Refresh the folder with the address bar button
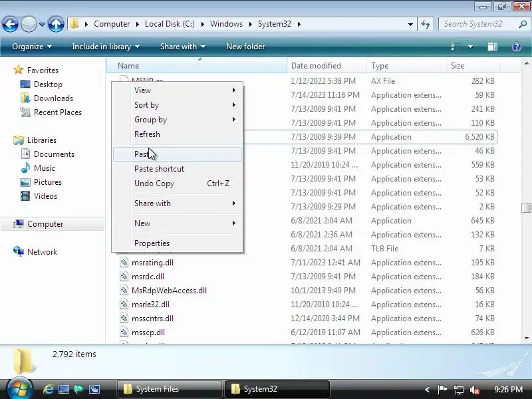The image size is (532, 399). pos(426,24)
